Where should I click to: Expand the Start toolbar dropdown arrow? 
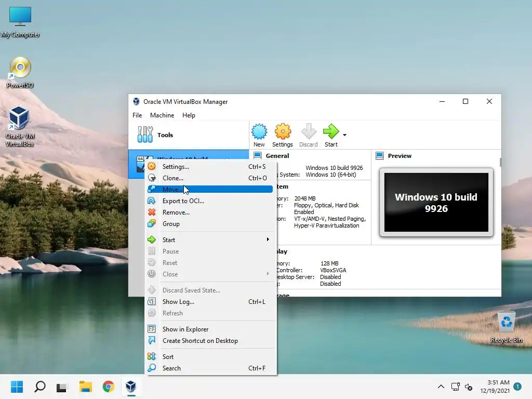(x=345, y=135)
